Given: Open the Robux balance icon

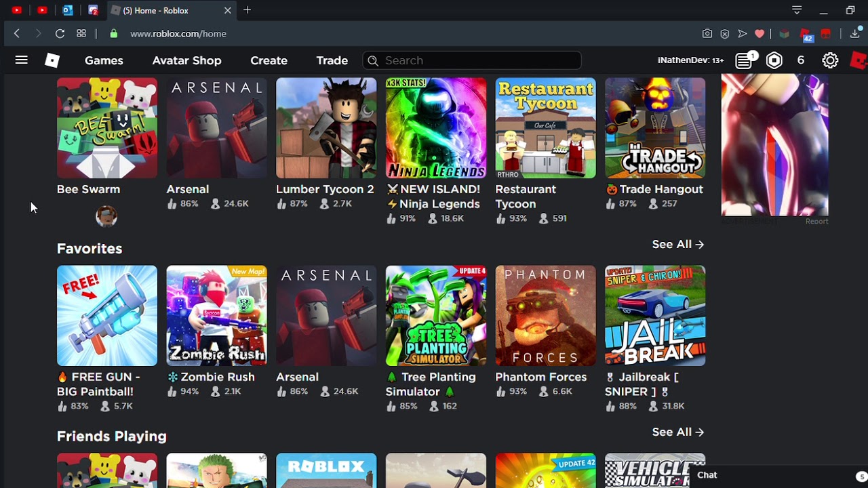Looking at the screenshot, I should 774,60.
